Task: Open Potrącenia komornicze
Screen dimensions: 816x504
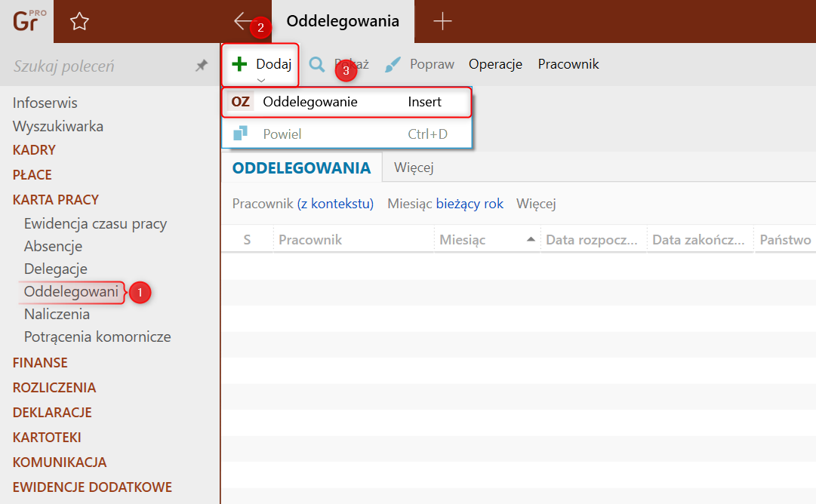Action: click(x=97, y=337)
